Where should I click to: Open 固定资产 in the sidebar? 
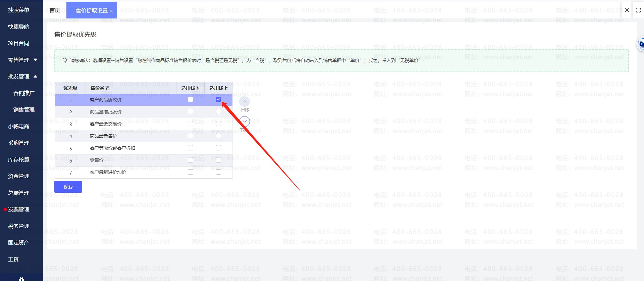coord(19,243)
